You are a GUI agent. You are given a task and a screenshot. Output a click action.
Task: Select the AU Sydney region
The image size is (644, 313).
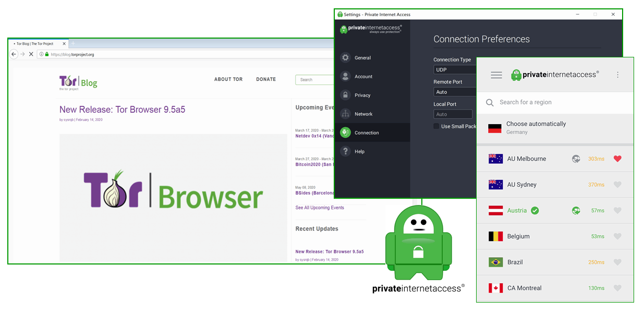555,185
